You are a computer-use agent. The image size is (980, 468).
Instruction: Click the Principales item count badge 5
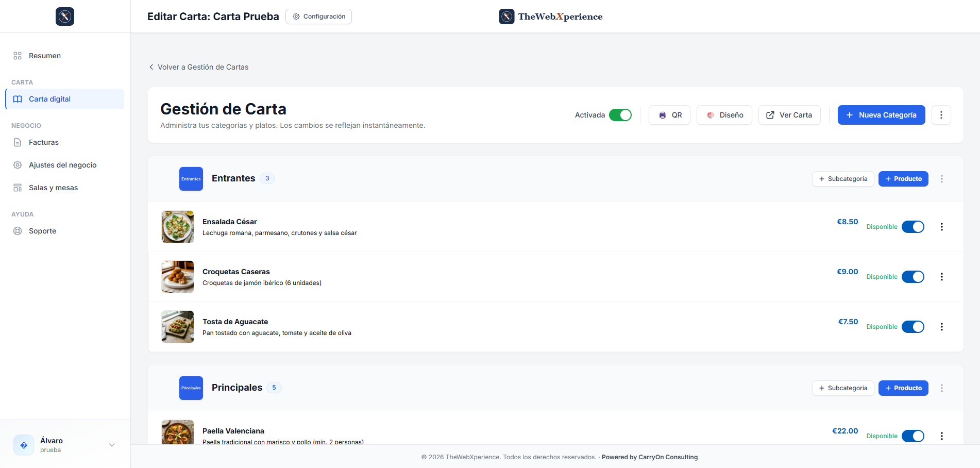pyautogui.click(x=274, y=388)
